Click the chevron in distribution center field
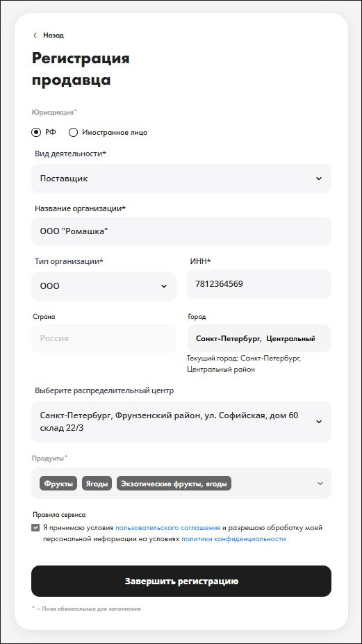This screenshot has width=362, height=644. pyautogui.click(x=319, y=422)
